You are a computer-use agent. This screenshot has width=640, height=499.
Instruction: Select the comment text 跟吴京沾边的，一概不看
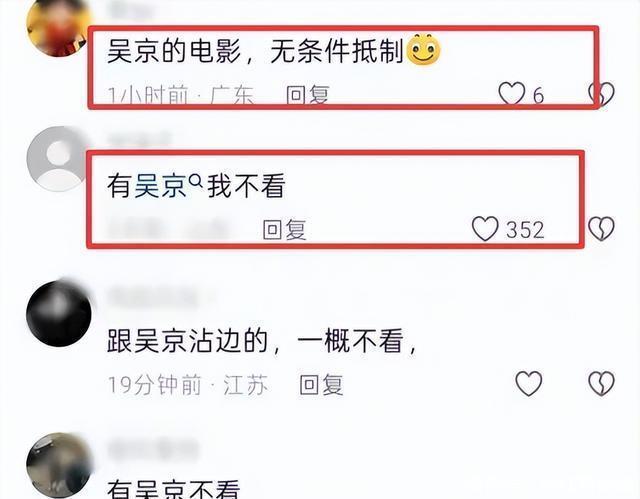pos(262,341)
